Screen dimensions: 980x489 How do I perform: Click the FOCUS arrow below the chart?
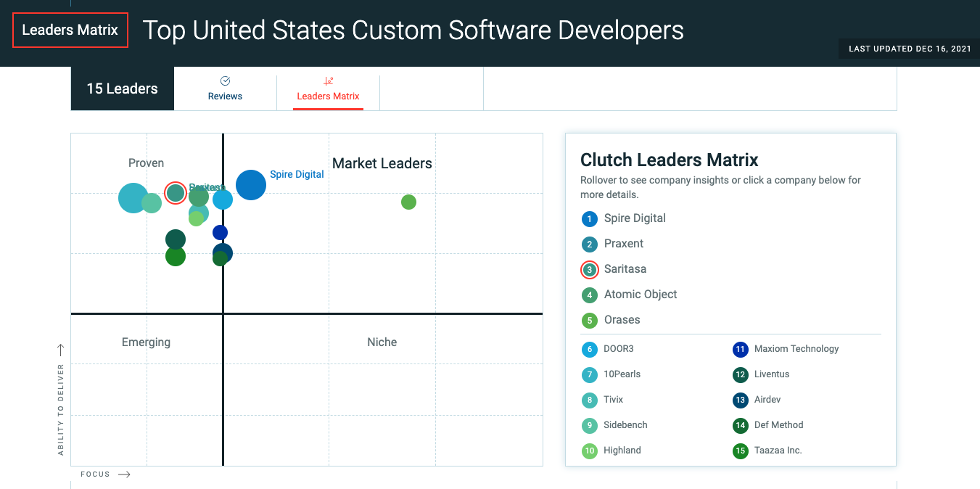pos(124,474)
